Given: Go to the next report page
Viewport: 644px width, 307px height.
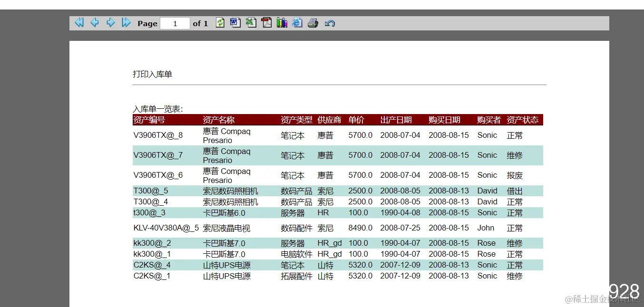Looking at the screenshot, I should coord(110,22).
